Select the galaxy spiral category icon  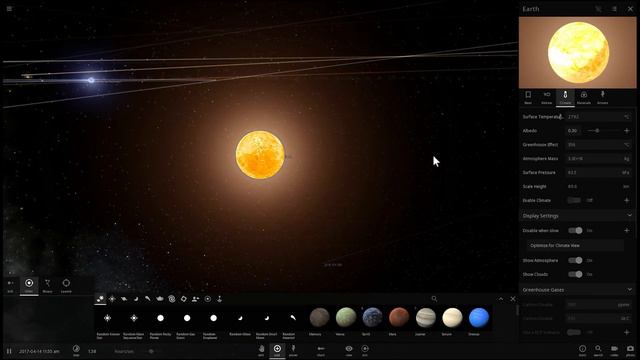pyautogui.click(x=172, y=299)
